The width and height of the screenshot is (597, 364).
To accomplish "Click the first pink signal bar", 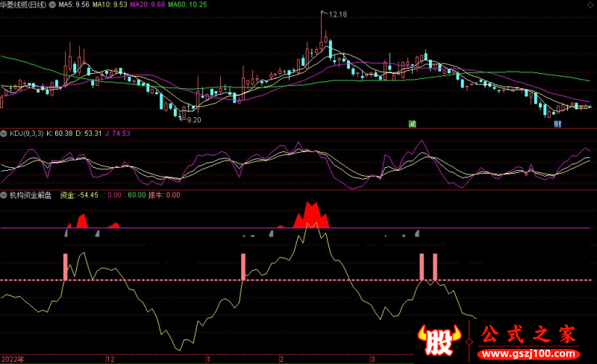I will [65, 266].
